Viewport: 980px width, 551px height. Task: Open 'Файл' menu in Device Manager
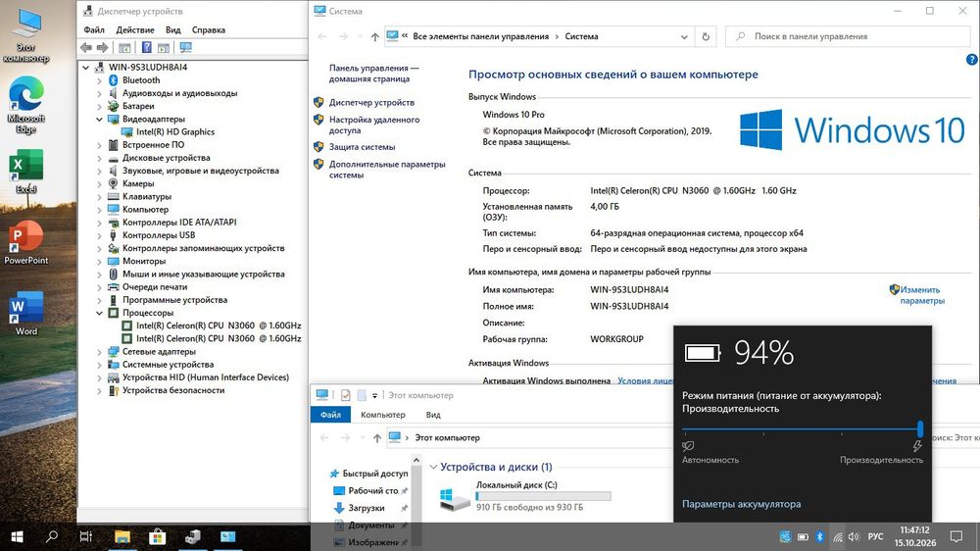pyautogui.click(x=94, y=30)
